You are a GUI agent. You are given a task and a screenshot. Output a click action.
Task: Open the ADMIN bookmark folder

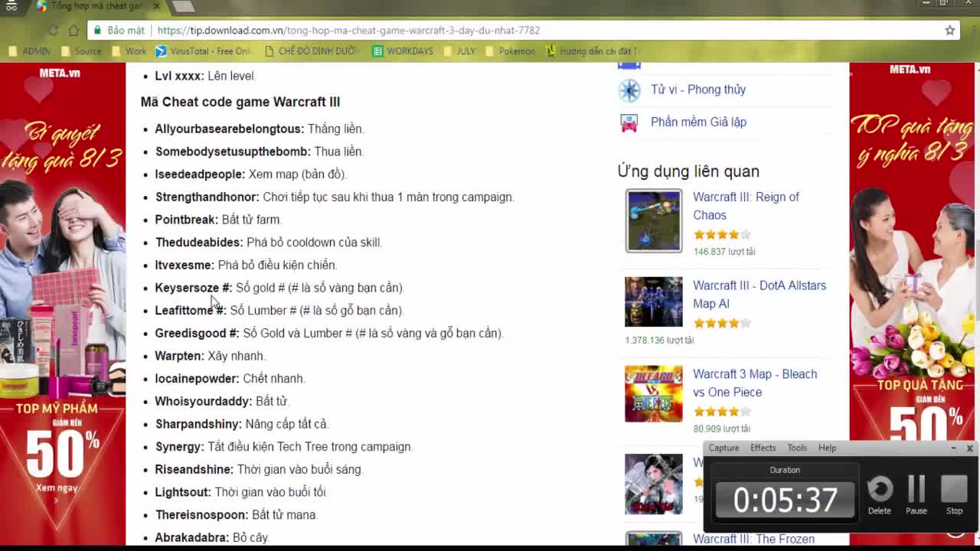pyautogui.click(x=29, y=51)
